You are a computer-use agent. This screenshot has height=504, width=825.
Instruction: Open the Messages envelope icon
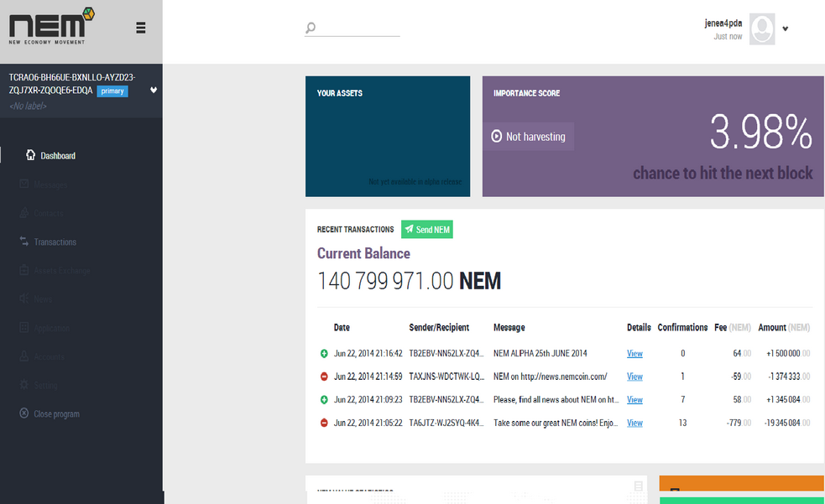pos(23,184)
